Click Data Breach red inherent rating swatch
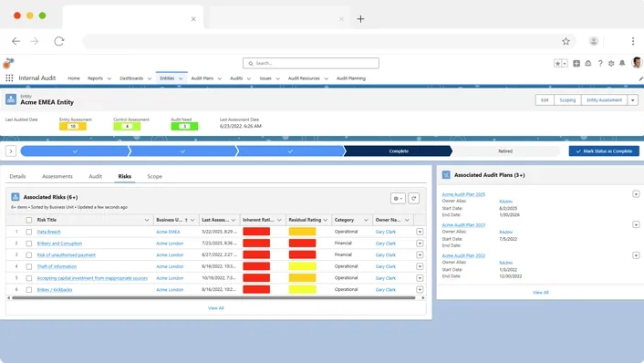 tap(256, 232)
